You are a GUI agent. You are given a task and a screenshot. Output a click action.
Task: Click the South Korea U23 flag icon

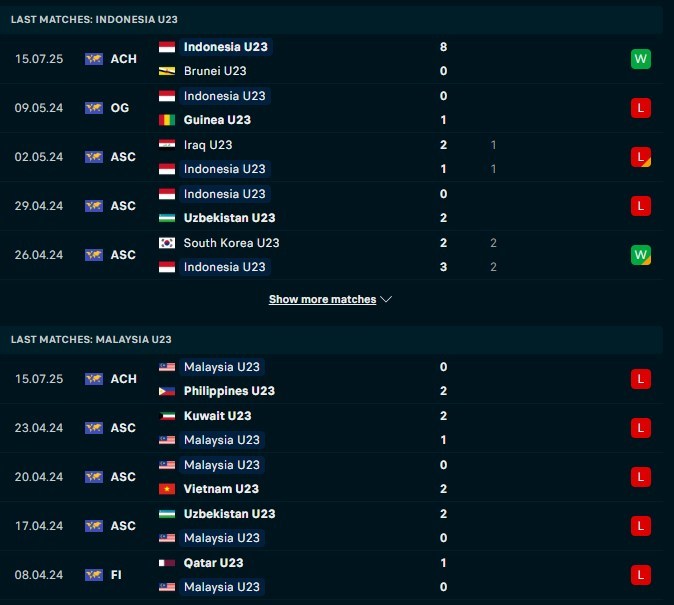pos(167,243)
